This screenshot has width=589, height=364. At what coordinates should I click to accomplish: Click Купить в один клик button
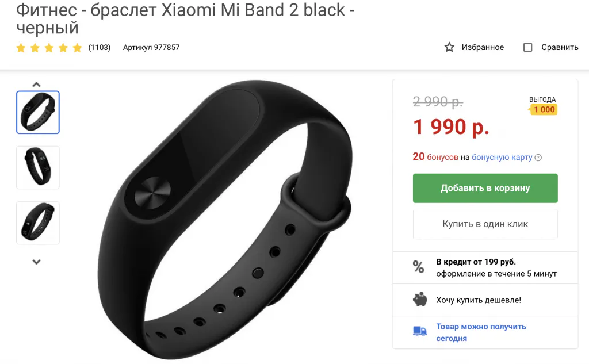click(x=485, y=224)
